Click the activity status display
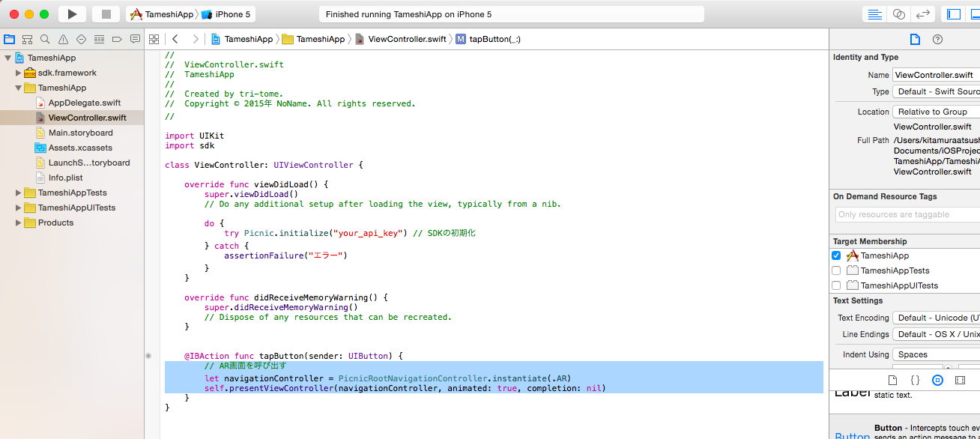The width and height of the screenshot is (980, 439). click(511, 14)
